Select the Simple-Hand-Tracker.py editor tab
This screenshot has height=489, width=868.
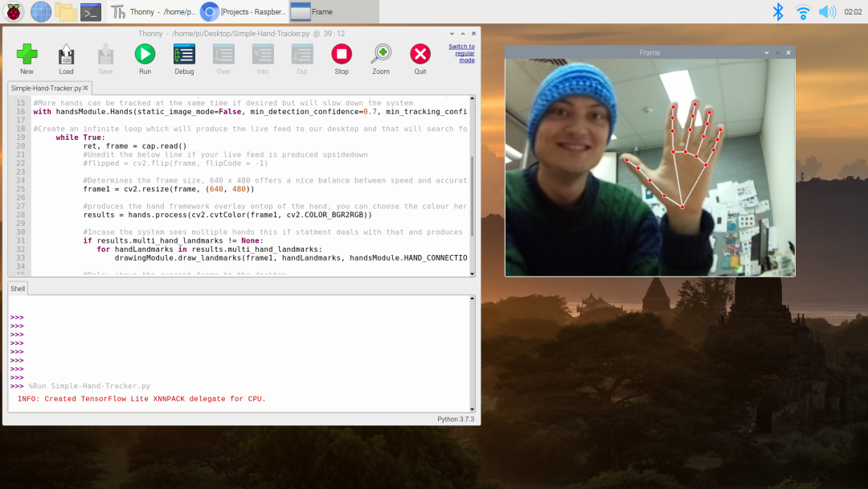(46, 88)
